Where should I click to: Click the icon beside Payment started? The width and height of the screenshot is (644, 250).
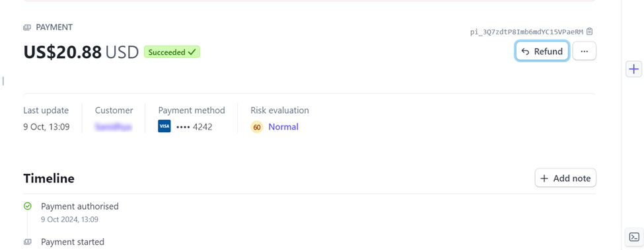point(28,242)
